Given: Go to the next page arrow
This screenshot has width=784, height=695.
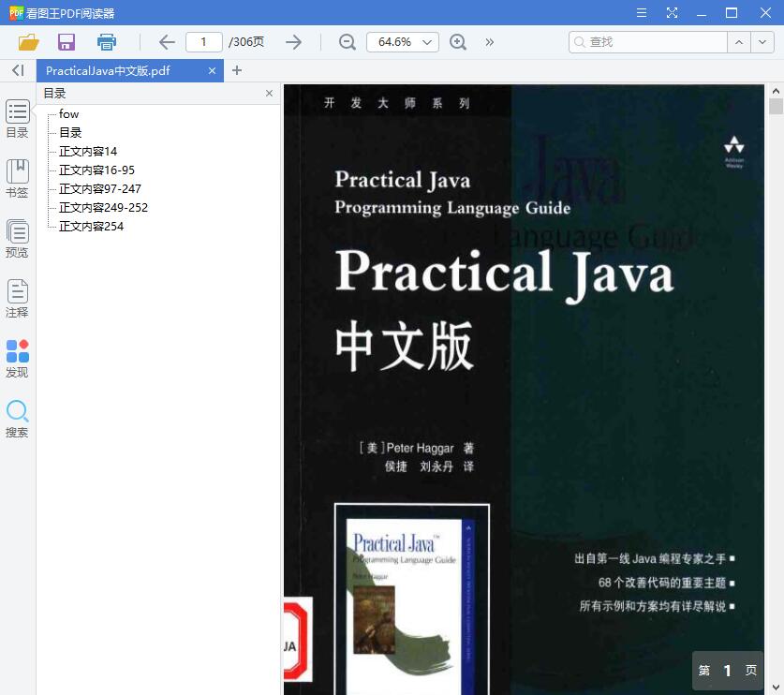Looking at the screenshot, I should 293,42.
